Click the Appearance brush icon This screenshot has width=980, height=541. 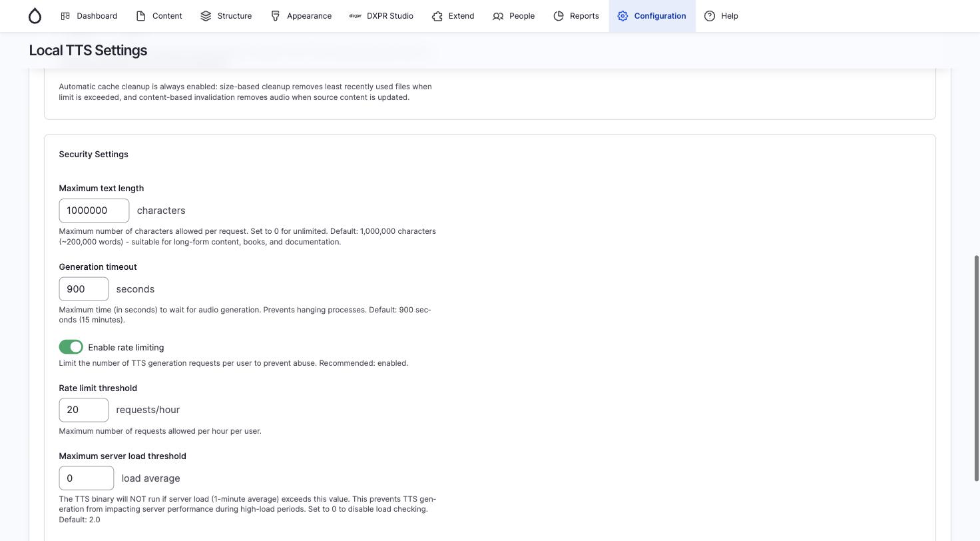click(x=275, y=16)
